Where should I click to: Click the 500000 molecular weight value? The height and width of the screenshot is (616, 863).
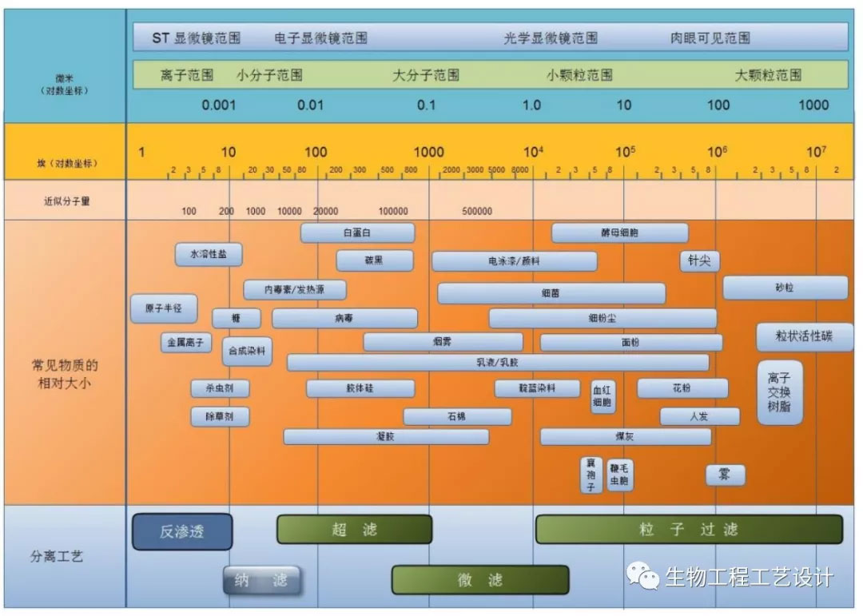coord(477,212)
